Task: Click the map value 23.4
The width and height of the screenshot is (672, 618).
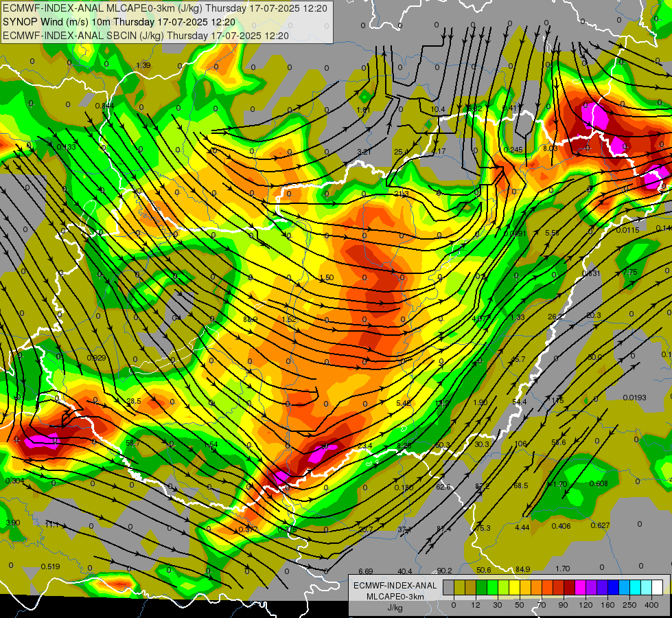Action: point(364,446)
